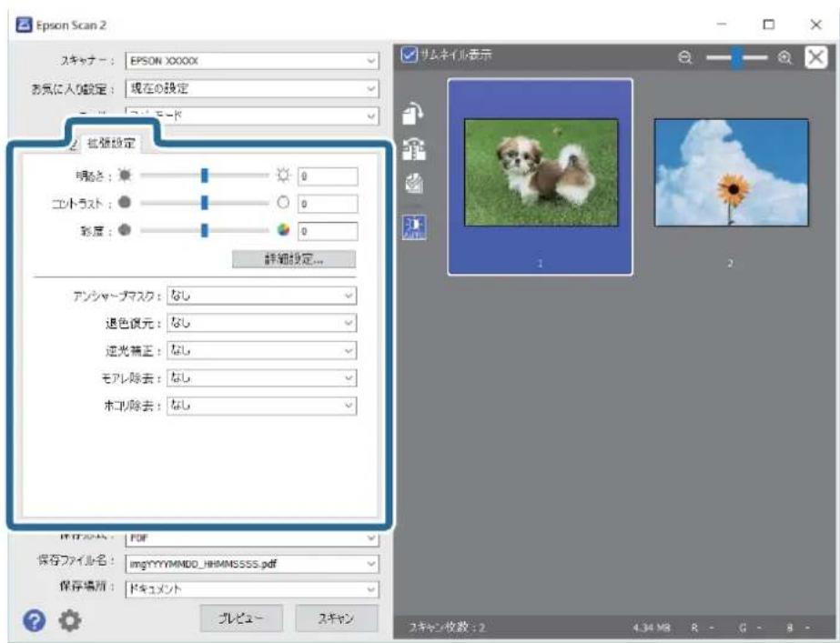Open the 退色復元 dropdown

click(261, 322)
